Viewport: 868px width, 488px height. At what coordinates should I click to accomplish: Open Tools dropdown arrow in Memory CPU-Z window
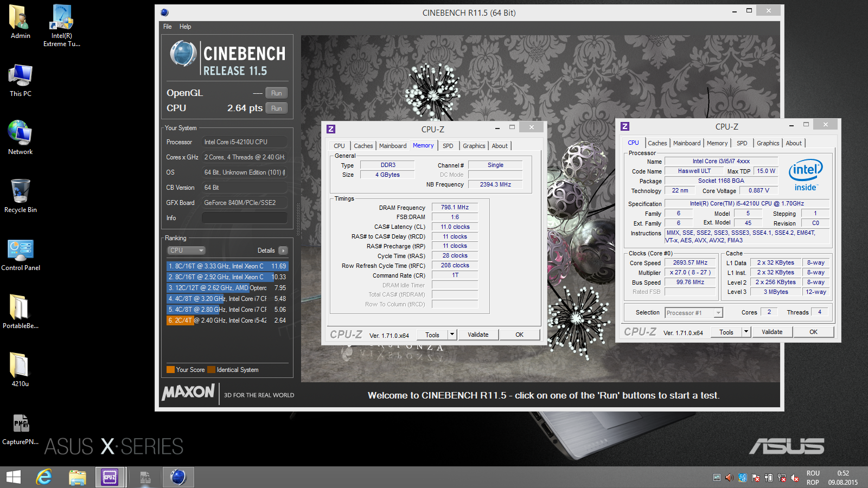[x=452, y=335]
